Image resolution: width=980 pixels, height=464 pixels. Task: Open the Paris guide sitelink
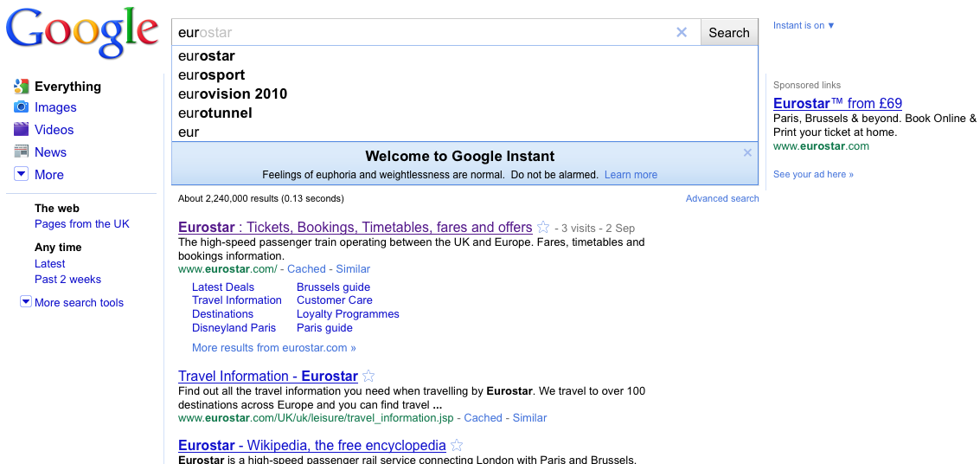324,328
